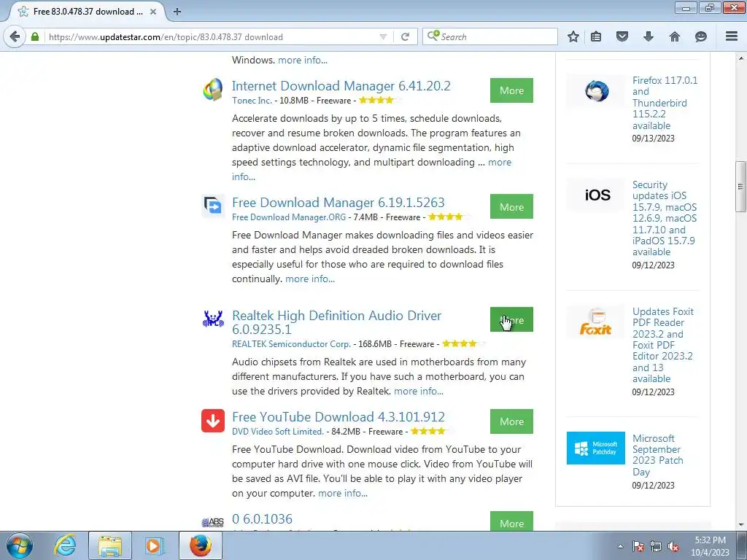Open Windows Media Player from taskbar
Image resolution: width=747 pixels, height=560 pixels.
[x=154, y=545]
